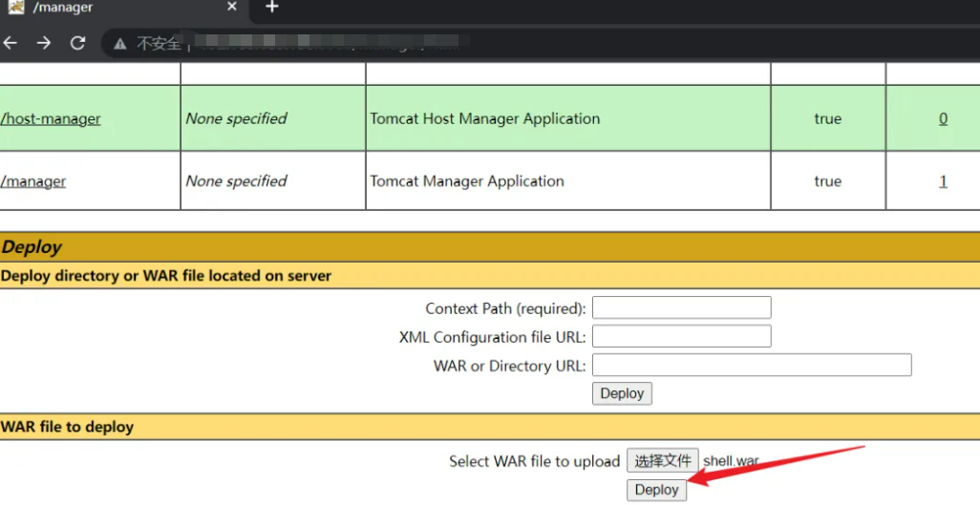Focus the Context Path (required) field
Screen dimensions: 980x505
[x=681, y=307]
